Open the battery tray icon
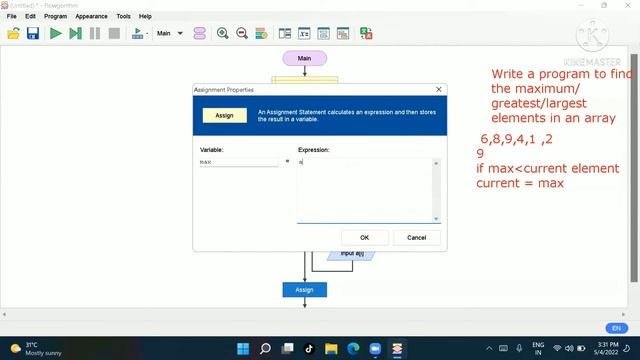Screen dimensions: 640x360 pyautogui.click(x=581, y=349)
